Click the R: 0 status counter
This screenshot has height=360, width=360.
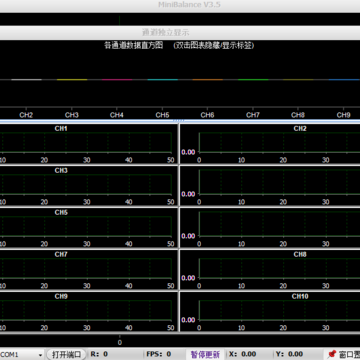point(99,354)
